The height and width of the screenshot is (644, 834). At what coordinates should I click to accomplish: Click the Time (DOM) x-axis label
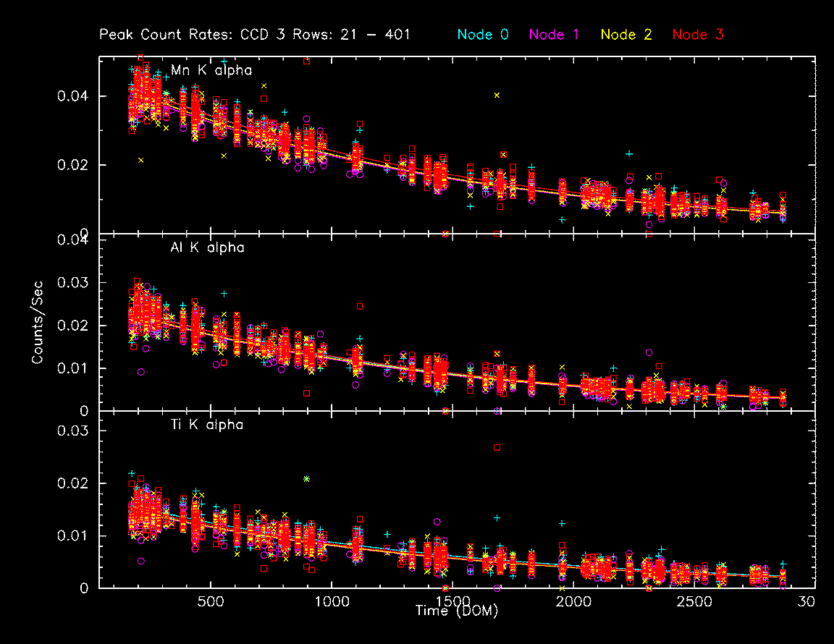456,611
